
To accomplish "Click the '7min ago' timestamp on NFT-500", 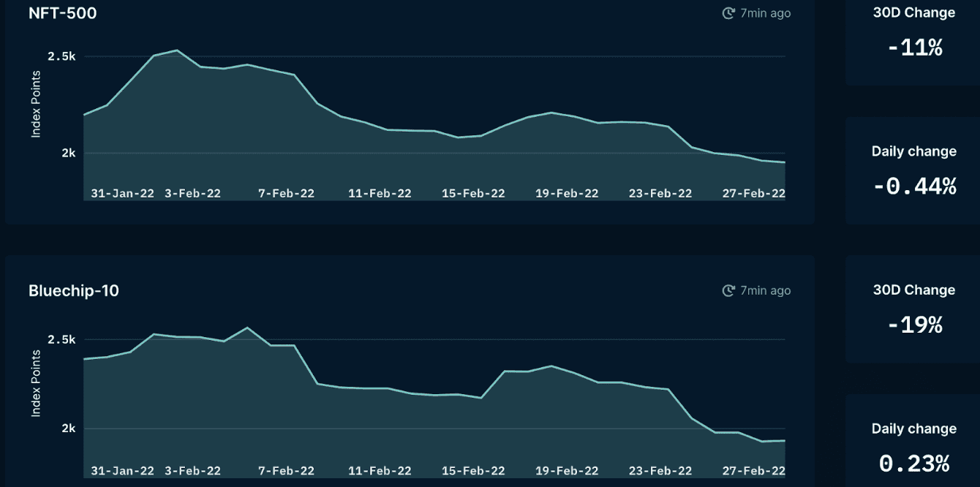I will click(x=765, y=13).
